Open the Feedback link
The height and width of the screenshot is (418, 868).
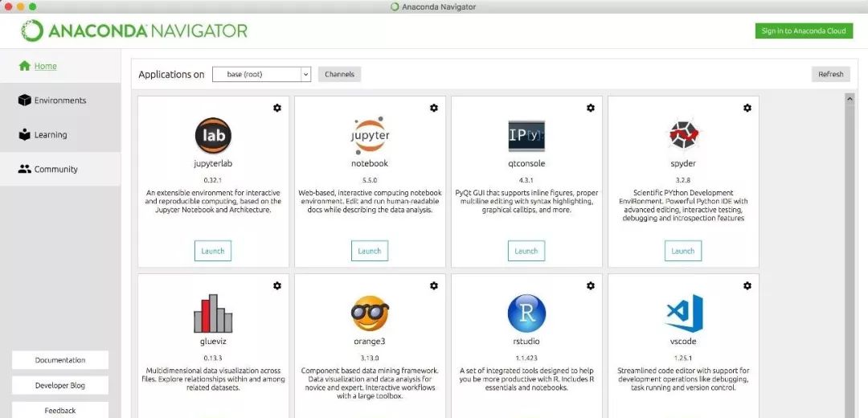[60, 410]
